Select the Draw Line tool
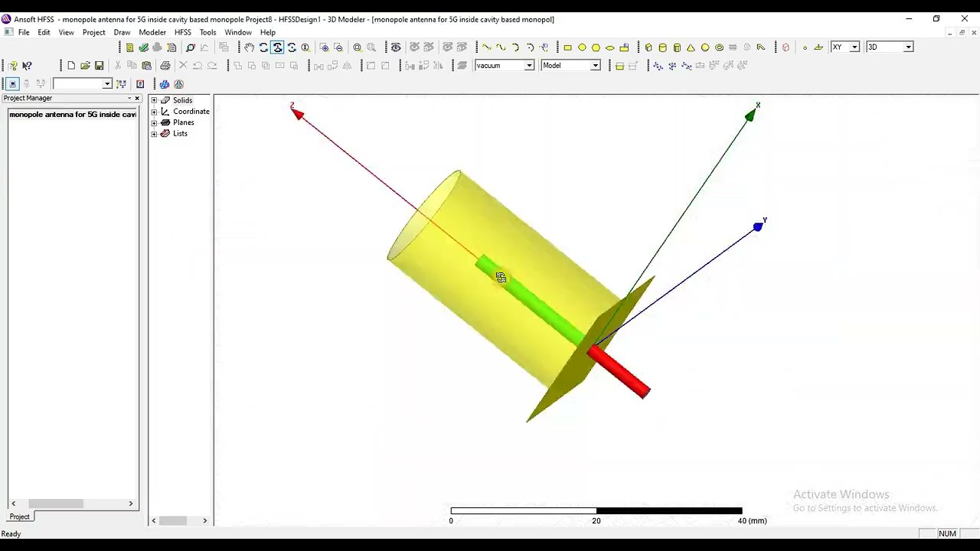The height and width of the screenshot is (551, 980). pos(486,47)
